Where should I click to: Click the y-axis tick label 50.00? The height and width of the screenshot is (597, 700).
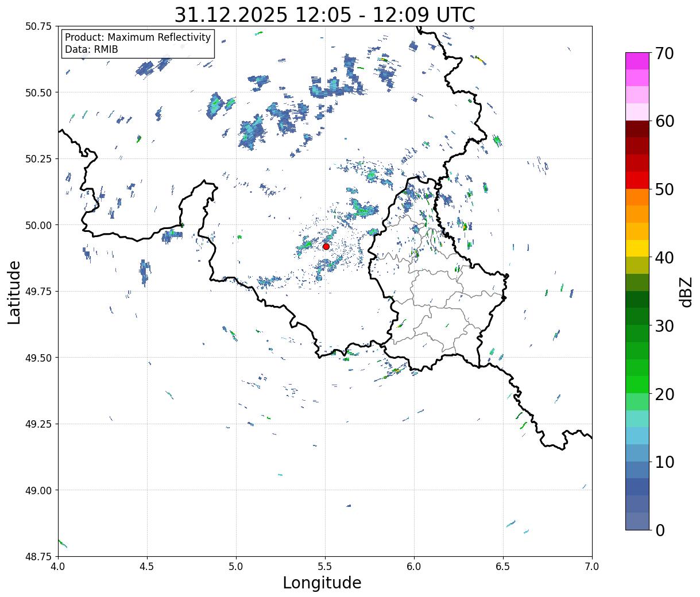tap(38, 225)
